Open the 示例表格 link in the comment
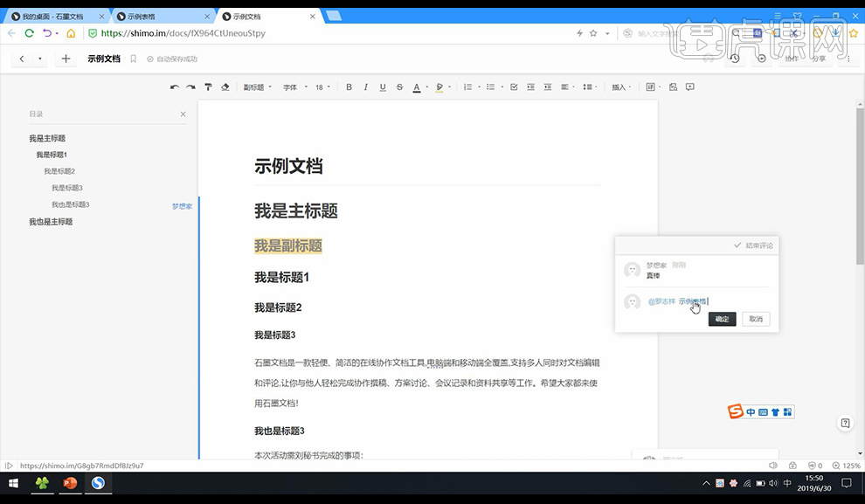The height and width of the screenshot is (504, 865). (692, 301)
